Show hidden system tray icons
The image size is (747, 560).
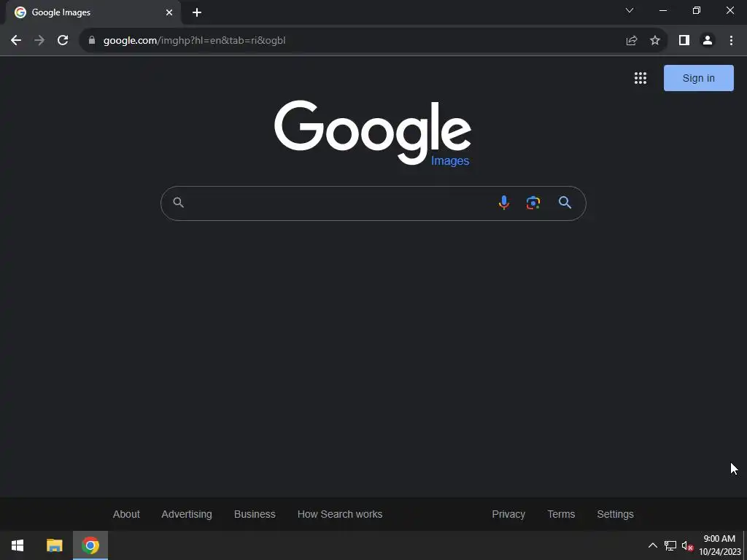coord(653,545)
